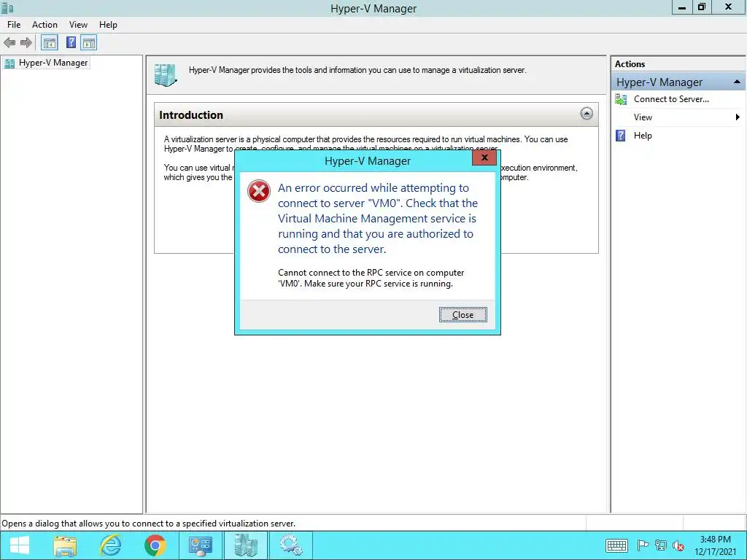Click the 'Actions' pane header
Screen dimensions: 747x560
[x=630, y=64]
